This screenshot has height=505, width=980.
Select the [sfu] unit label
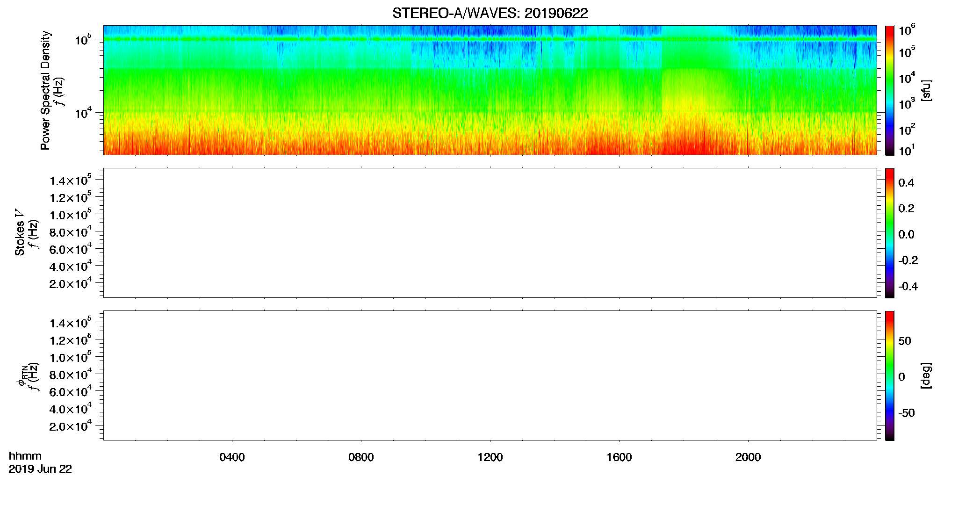(926, 91)
